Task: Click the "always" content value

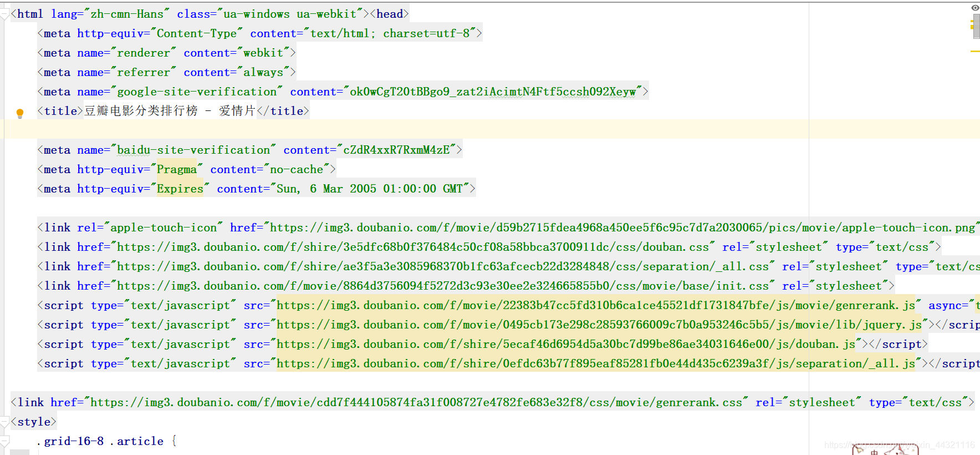Action: [263, 72]
